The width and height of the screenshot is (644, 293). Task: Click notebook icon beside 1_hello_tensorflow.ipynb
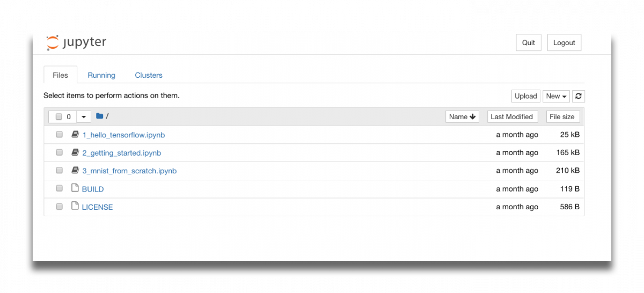click(x=75, y=134)
